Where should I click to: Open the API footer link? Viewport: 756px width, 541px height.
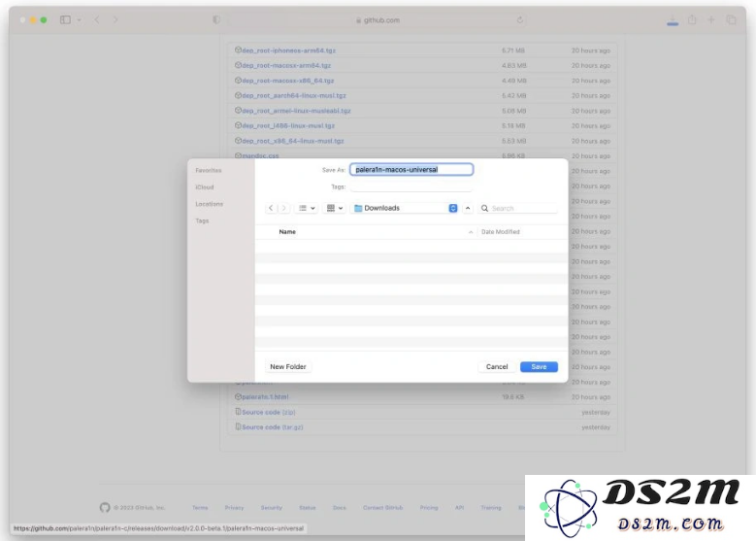(459, 508)
